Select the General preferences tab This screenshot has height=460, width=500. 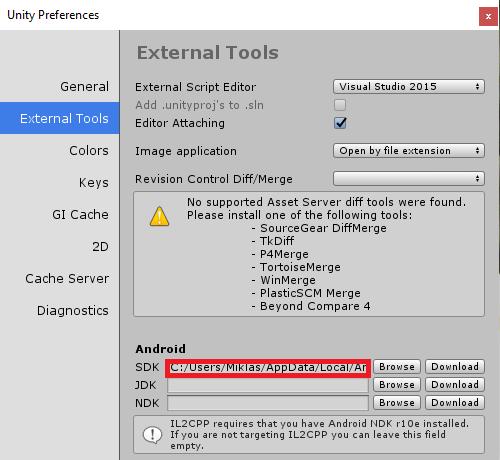click(x=85, y=87)
